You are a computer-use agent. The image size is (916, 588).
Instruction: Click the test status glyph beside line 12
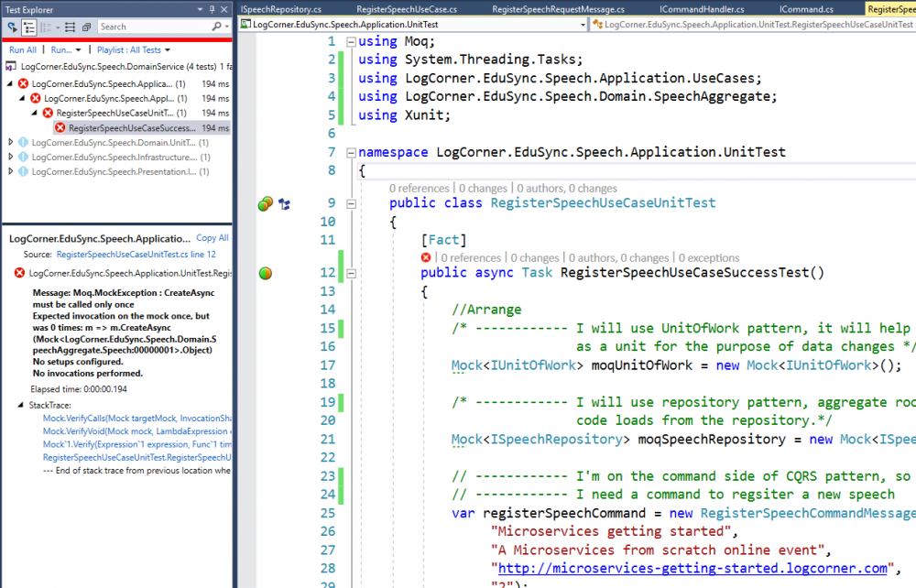266,273
